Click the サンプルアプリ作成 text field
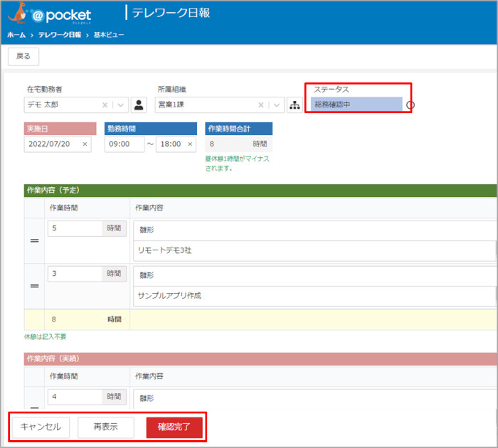This screenshot has height=448, width=498. [314, 297]
